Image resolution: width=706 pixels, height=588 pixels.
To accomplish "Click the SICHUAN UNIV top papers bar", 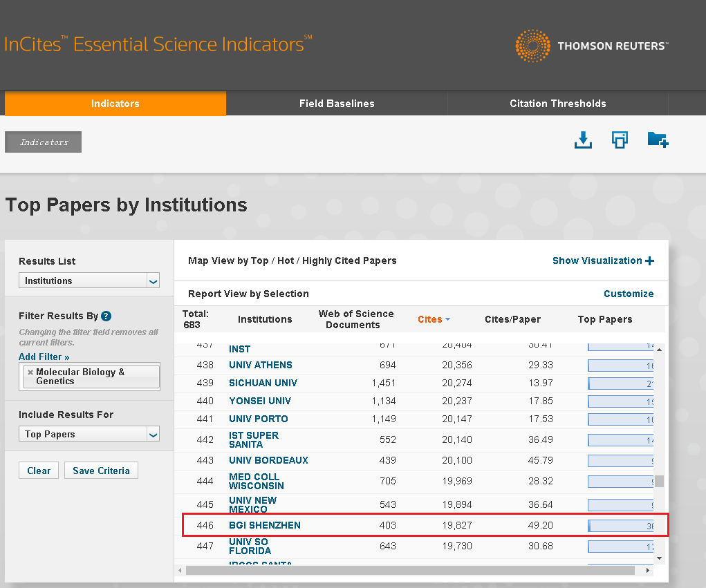I will tap(620, 383).
